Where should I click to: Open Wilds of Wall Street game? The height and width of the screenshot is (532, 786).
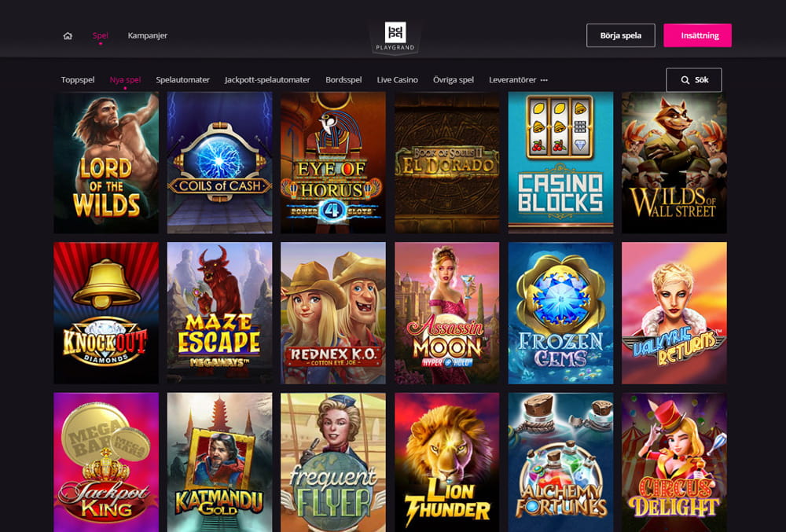[x=674, y=163]
